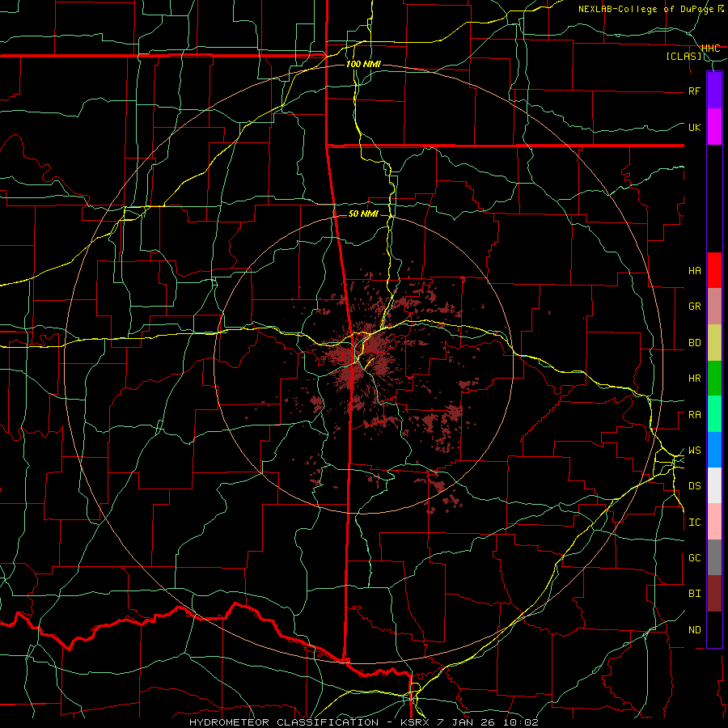Image resolution: width=728 pixels, height=728 pixels.
Task: Click the purple RF legend swatch
Action: click(714, 91)
